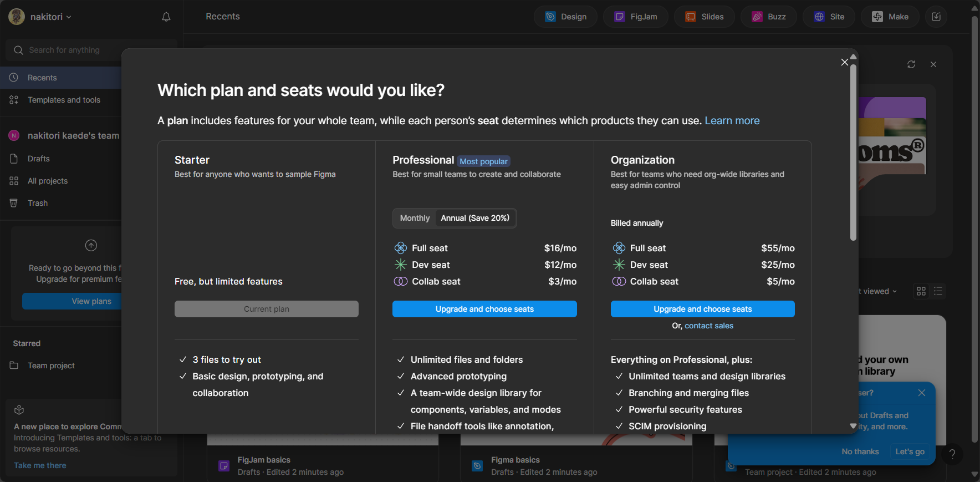Open the last viewed sort dropdown

pos(879,291)
